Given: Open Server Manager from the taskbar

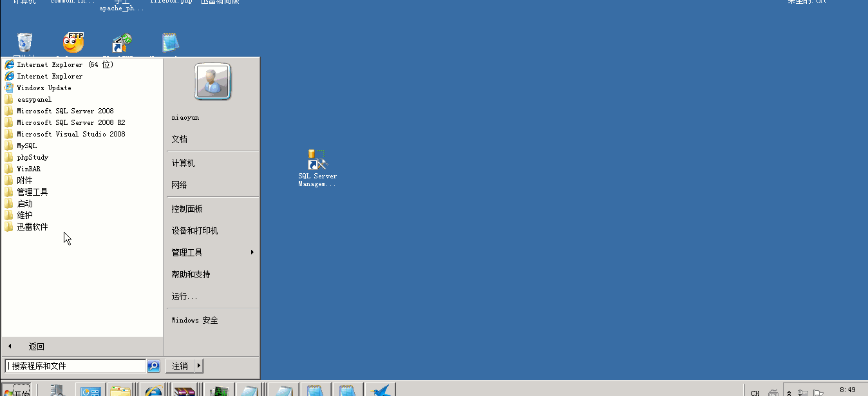Looking at the screenshot, I should click(58, 390).
